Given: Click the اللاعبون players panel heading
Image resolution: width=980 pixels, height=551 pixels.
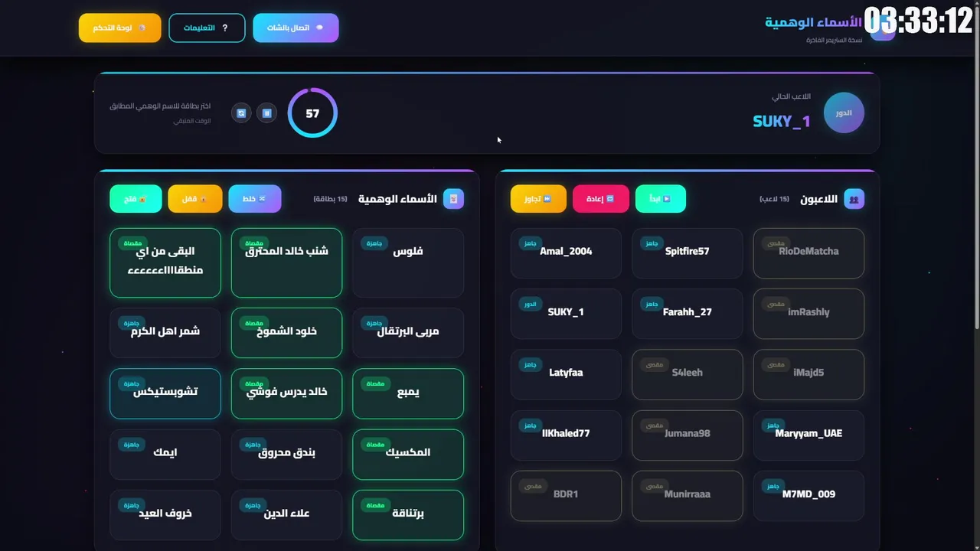Looking at the screenshot, I should pyautogui.click(x=818, y=199).
